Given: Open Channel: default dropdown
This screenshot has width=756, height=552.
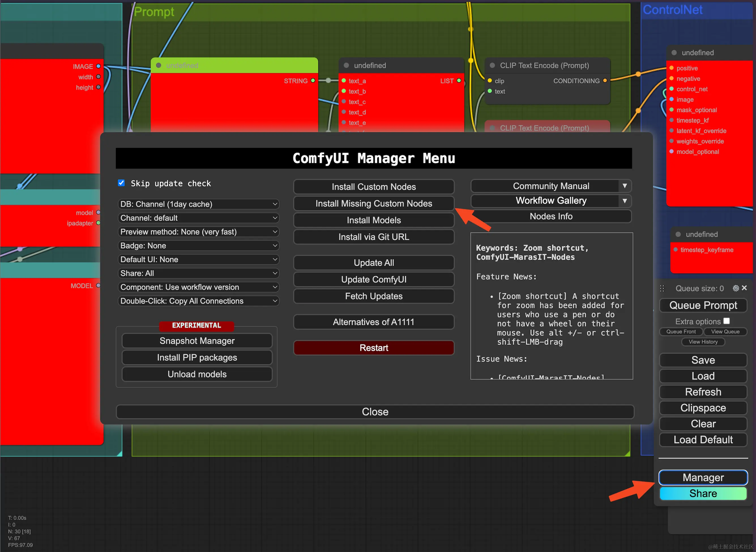Looking at the screenshot, I should point(199,218).
